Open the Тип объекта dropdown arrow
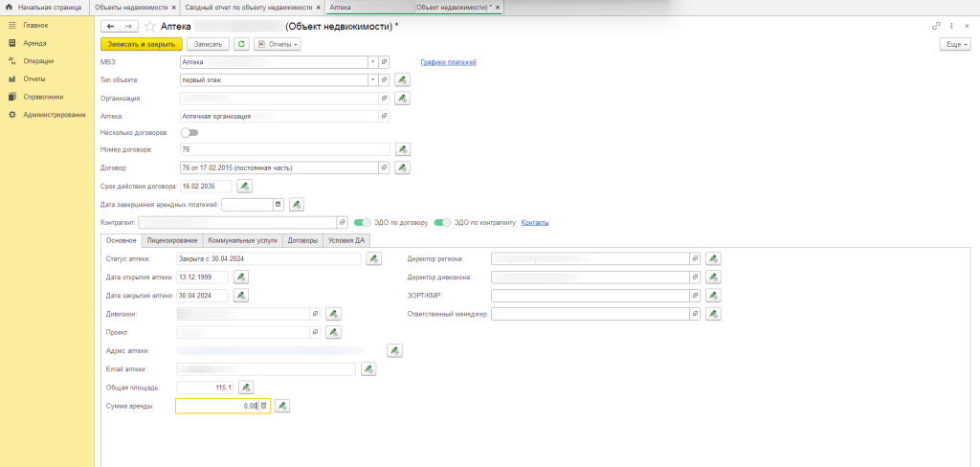980x467 pixels. tap(371, 80)
